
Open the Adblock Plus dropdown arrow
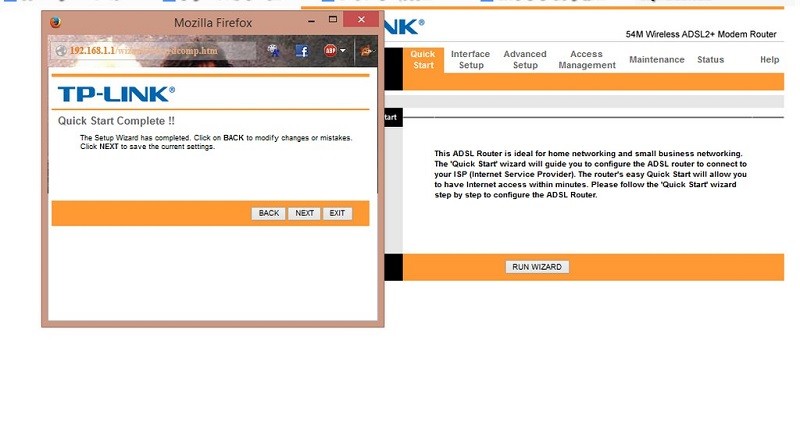343,51
